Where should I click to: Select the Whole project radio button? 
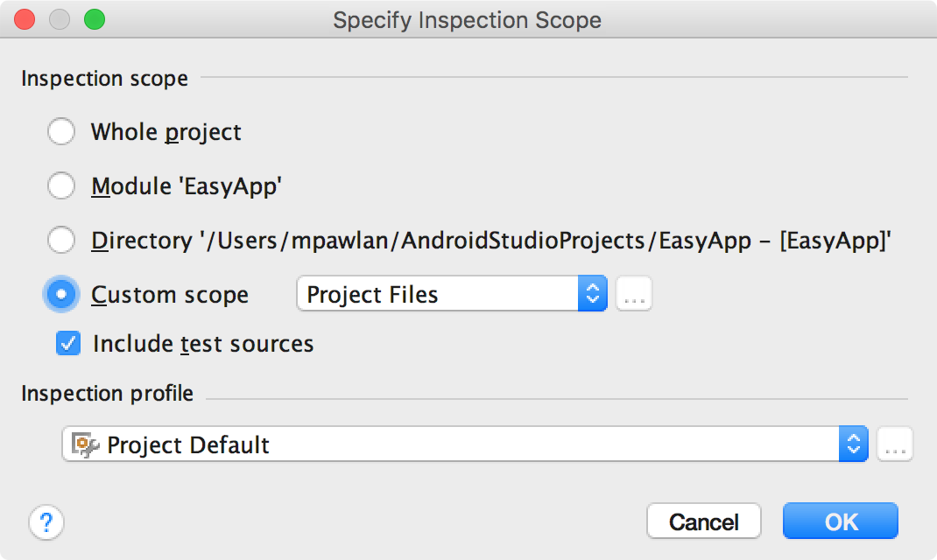(61, 131)
